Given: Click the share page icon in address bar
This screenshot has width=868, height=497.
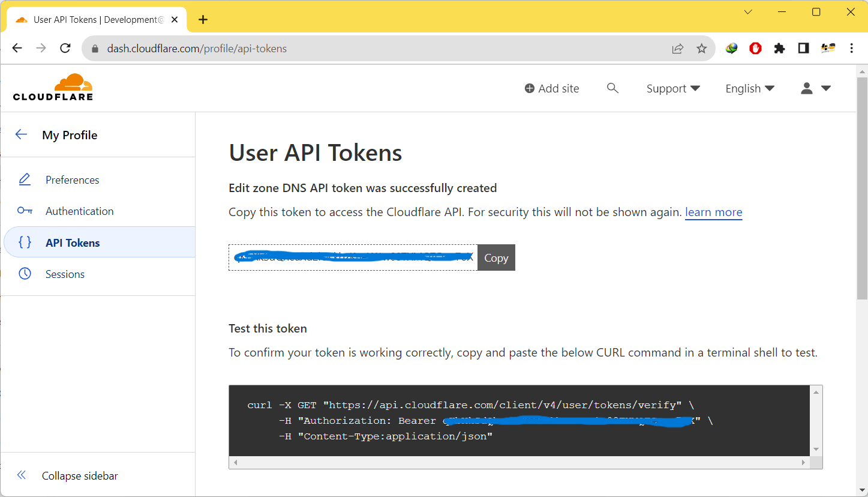Looking at the screenshot, I should pyautogui.click(x=677, y=49).
